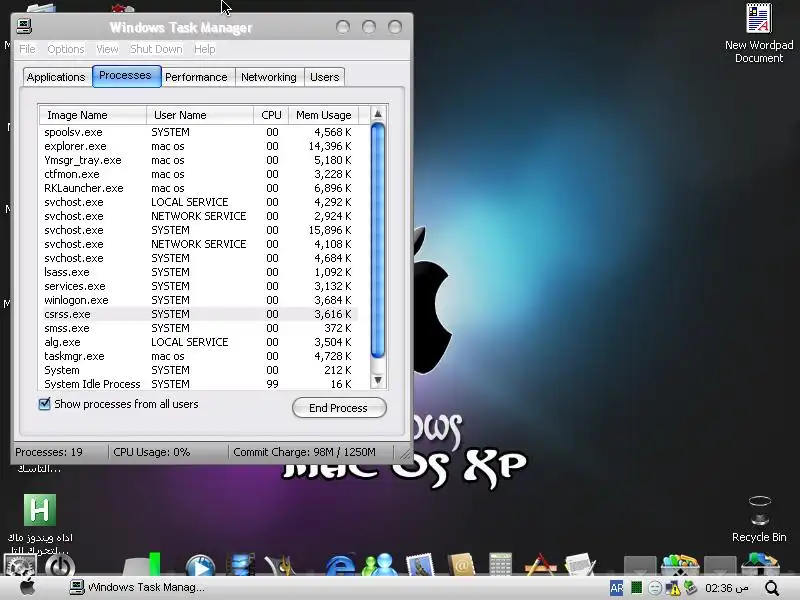Select the alg.exe process
The height and width of the screenshot is (600, 800).
coord(199,342)
